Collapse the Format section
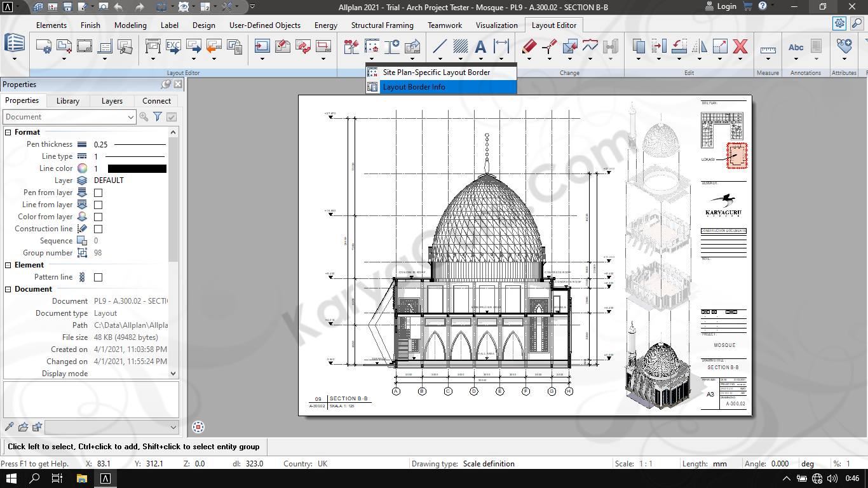868x488 pixels. pos(8,132)
